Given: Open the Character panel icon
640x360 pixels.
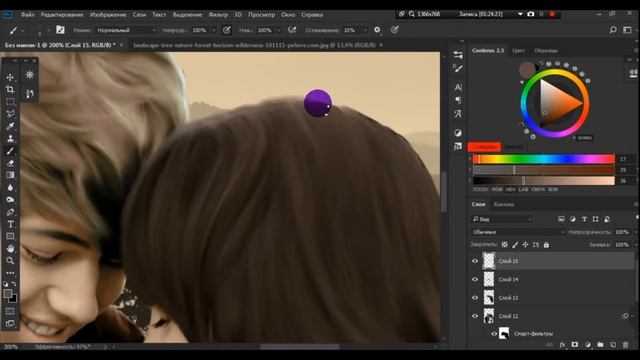Looking at the screenshot, I should [458, 87].
